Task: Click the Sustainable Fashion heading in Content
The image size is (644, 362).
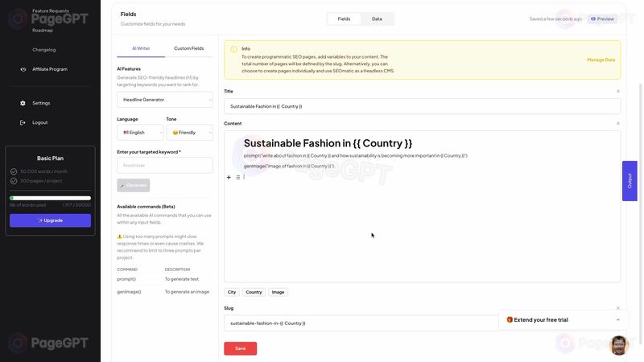Action: (328, 143)
